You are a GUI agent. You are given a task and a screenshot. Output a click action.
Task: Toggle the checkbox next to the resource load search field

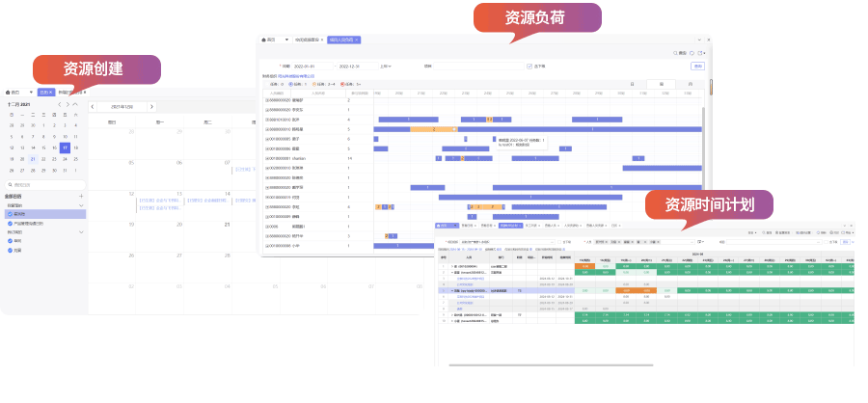pos(529,67)
